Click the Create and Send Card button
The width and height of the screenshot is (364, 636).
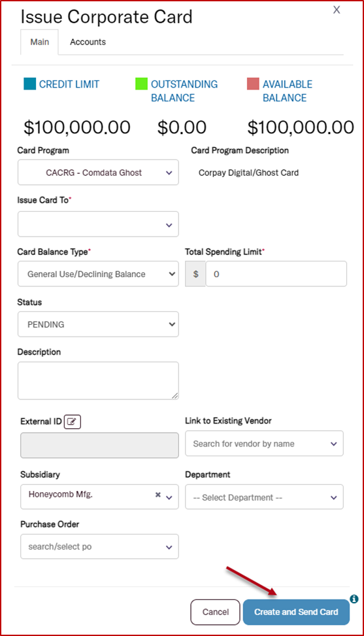click(x=296, y=612)
